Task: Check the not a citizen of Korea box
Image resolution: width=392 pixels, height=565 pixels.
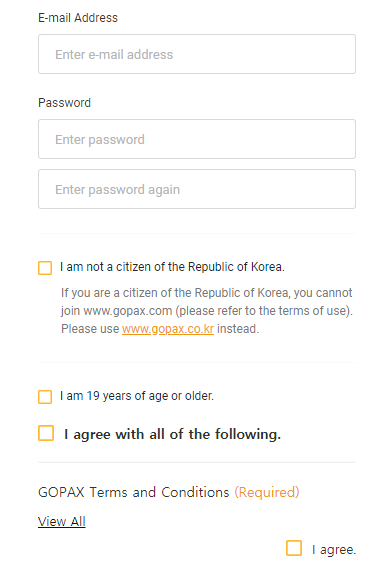Action: (45, 268)
